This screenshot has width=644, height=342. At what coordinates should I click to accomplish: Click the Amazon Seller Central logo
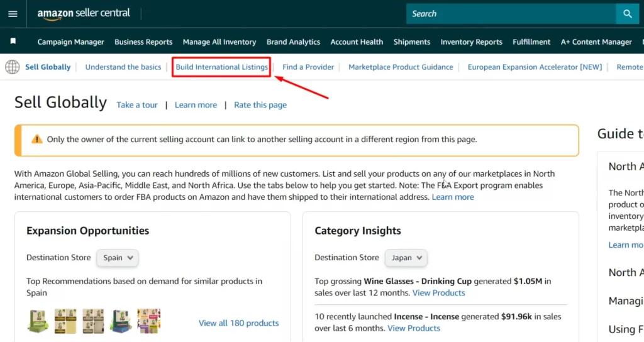tap(84, 14)
